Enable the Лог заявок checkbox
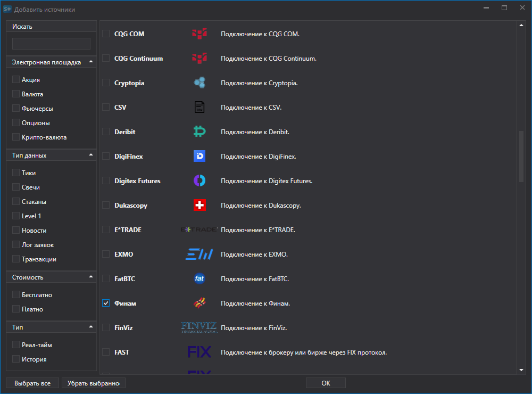 [x=16, y=244]
